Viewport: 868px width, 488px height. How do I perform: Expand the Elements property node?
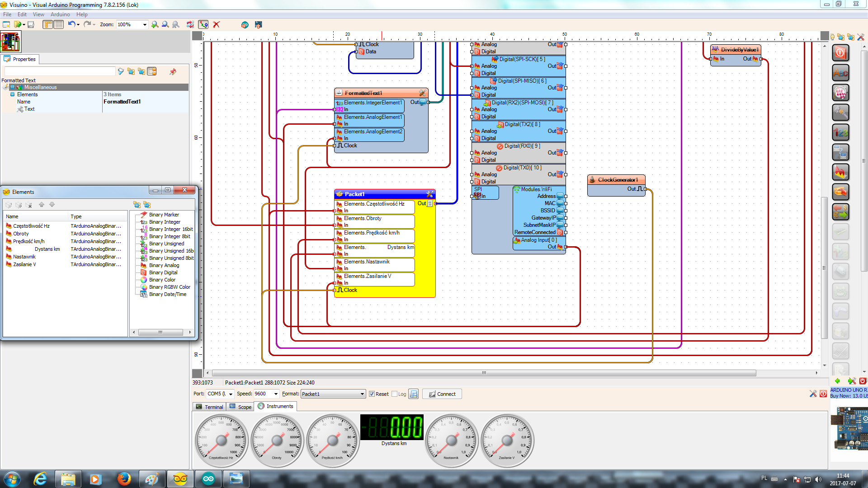(13, 94)
